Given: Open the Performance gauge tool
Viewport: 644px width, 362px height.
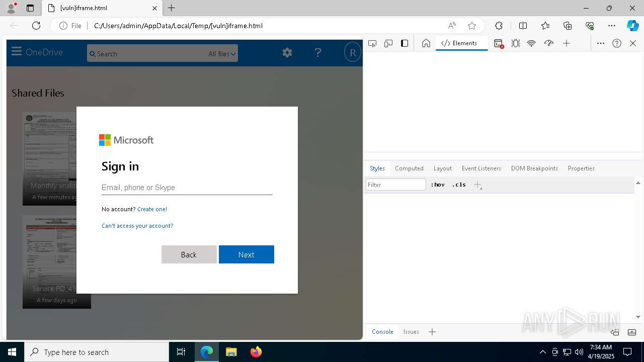Looking at the screenshot, I should pyautogui.click(x=549, y=43).
